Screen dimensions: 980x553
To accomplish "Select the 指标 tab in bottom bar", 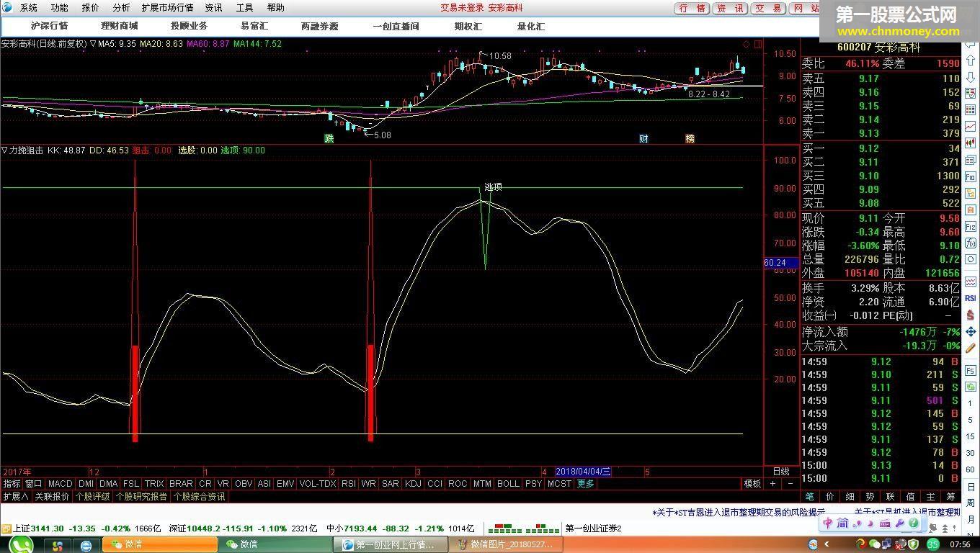I will (x=12, y=484).
